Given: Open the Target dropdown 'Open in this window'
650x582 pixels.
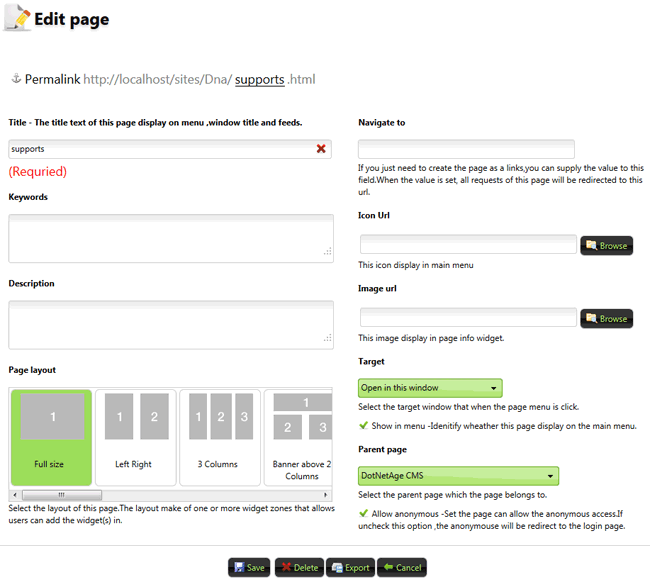Looking at the screenshot, I should point(430,388).
